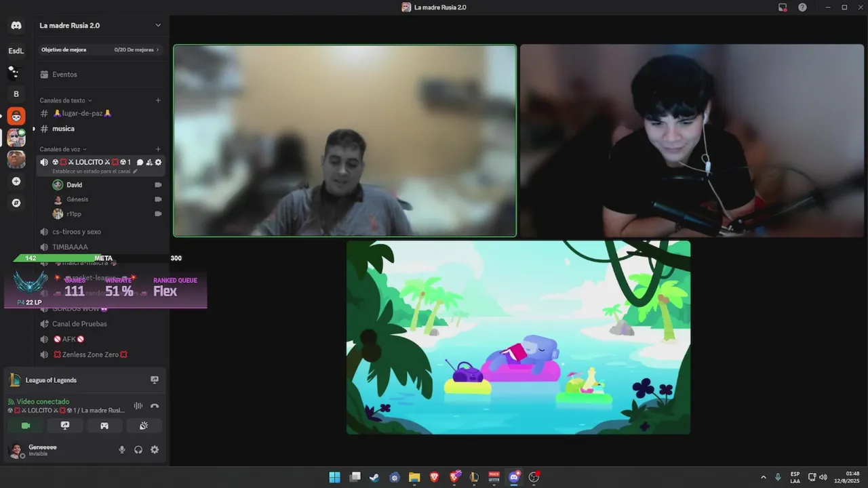Click the add a server plus icon
The image size is (868, 488).
pos(16,181)
